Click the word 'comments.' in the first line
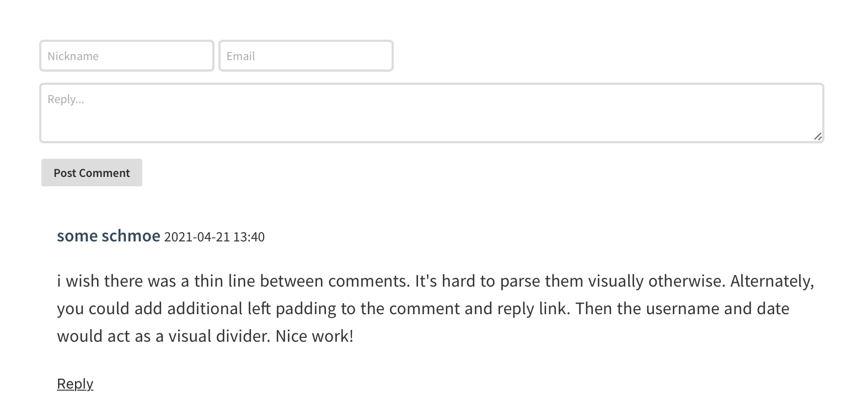Screen dimensions: 868x420 (369, 281)
